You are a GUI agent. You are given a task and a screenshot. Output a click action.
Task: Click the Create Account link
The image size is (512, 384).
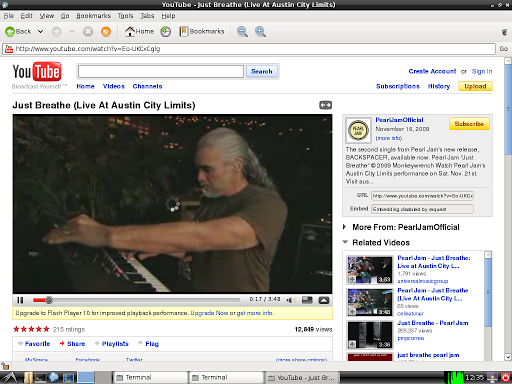(x=432, y=71)
